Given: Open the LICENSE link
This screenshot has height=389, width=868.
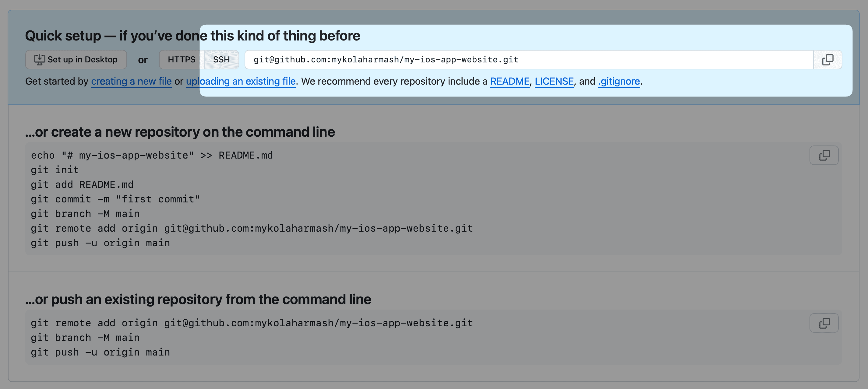Looking at the screenshot, I should 554,81.
